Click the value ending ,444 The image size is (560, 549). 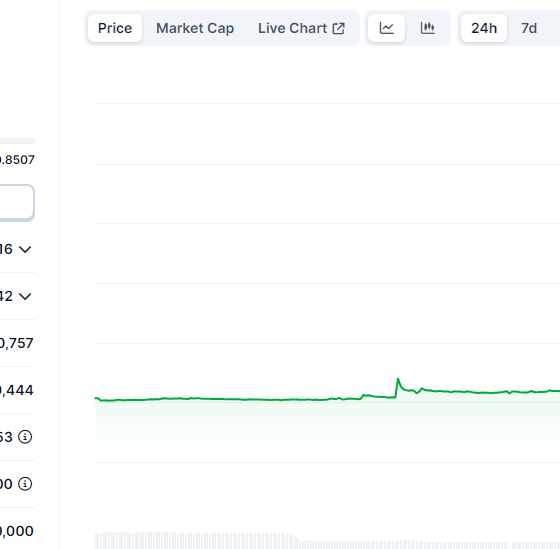[16, 390]
